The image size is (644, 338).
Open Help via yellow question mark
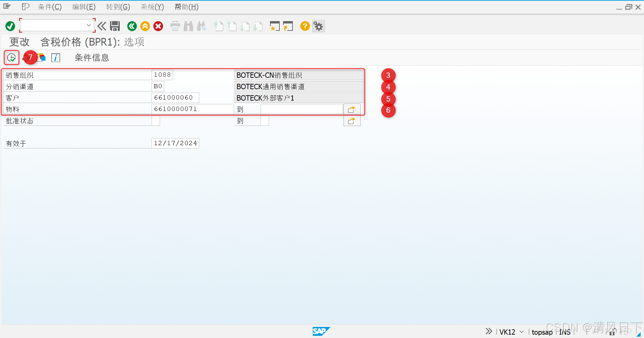coord(305,26)
